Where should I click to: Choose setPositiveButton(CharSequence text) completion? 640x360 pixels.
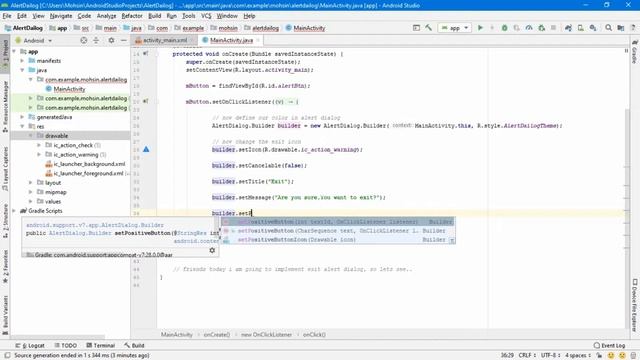(x=338, y=231)
